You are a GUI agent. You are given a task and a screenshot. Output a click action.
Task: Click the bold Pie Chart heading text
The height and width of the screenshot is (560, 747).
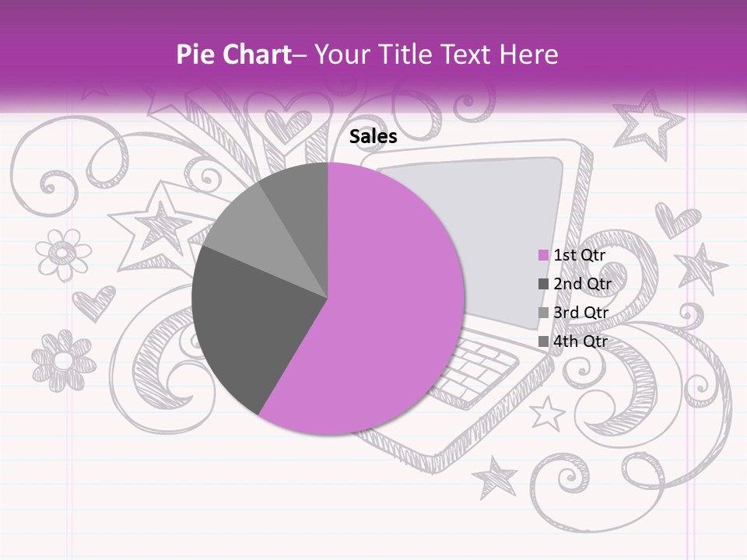click(x=234, y=54)
